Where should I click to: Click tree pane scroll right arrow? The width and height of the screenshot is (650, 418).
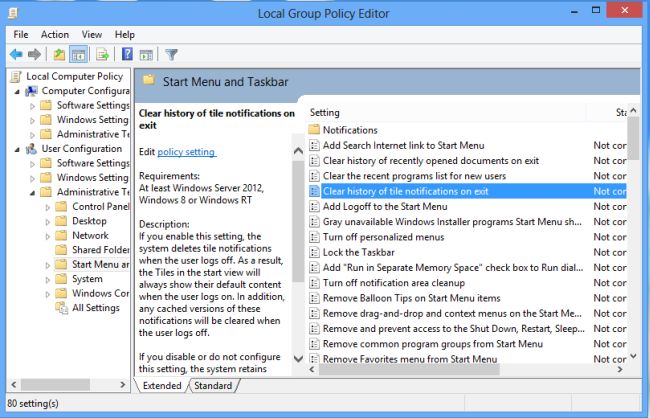[123, 385]
